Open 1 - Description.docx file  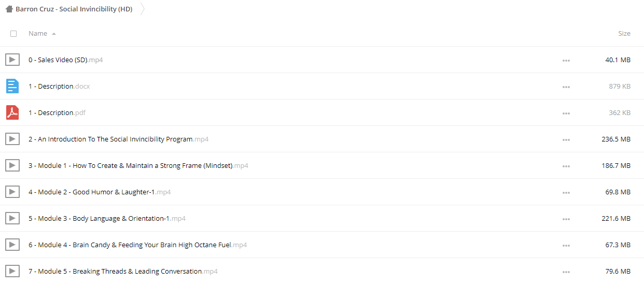coord(59,86)
